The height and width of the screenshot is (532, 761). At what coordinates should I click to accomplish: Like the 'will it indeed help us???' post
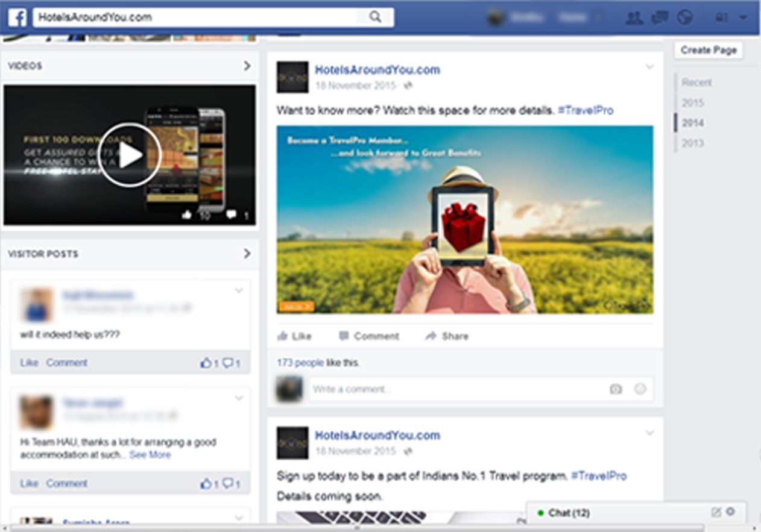[x=29, y=363]
